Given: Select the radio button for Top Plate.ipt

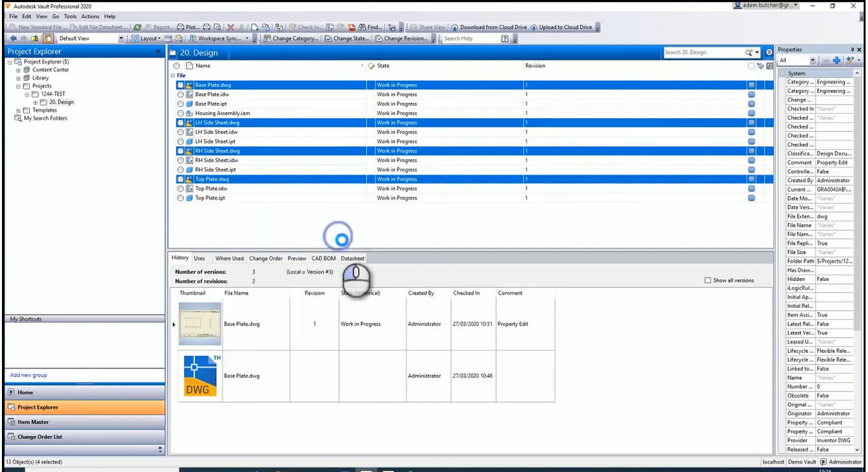Looking at the screenshot, I should point(180,198).
